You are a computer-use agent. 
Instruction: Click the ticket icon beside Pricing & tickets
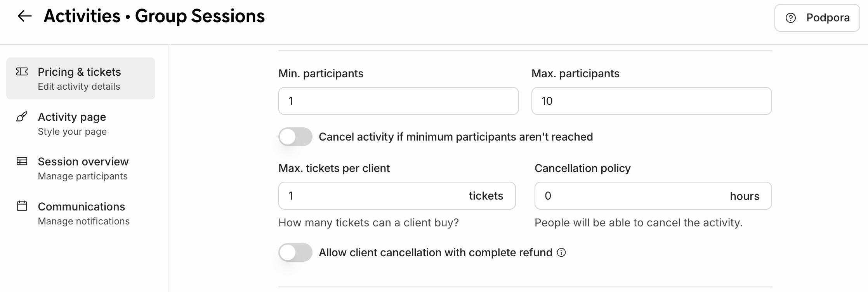pyautogui.click(x=22, y=71)
